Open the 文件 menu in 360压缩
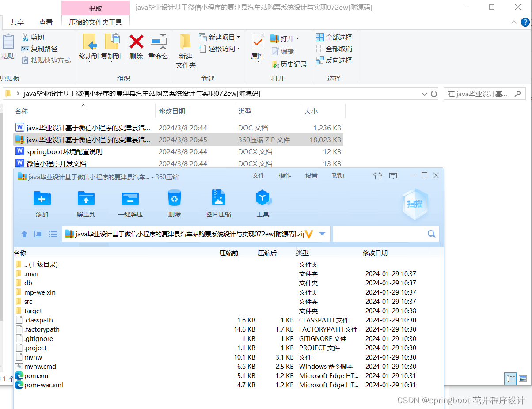 [x=258, y=175]
